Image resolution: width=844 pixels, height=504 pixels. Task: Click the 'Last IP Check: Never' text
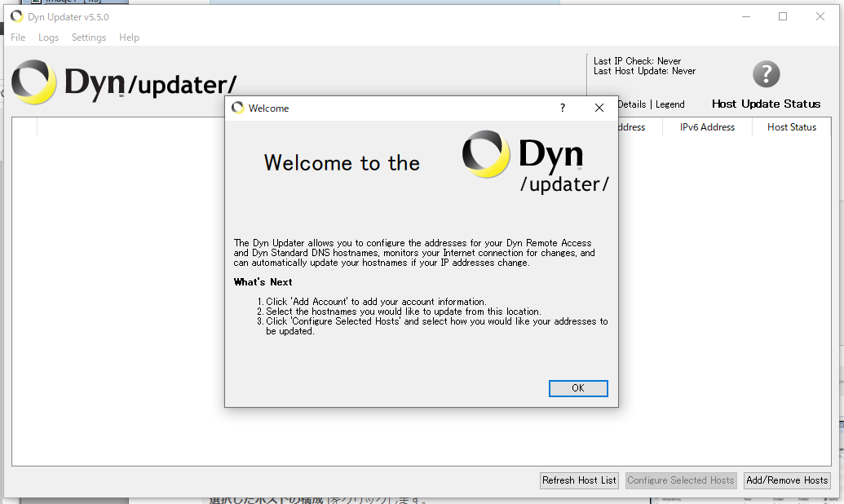coord(638,61)
